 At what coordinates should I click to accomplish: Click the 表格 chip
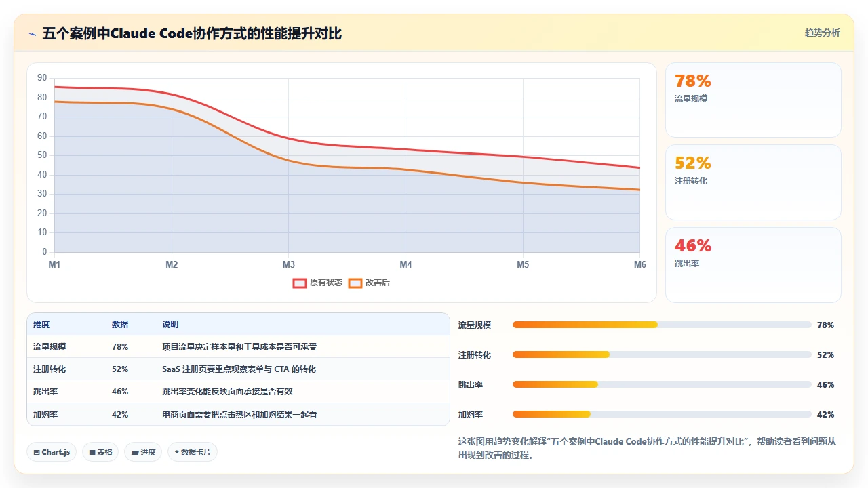(x=100, y=452)
